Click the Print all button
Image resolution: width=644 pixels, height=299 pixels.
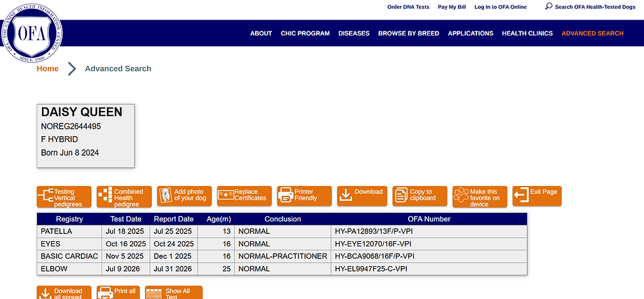point(118,292)
